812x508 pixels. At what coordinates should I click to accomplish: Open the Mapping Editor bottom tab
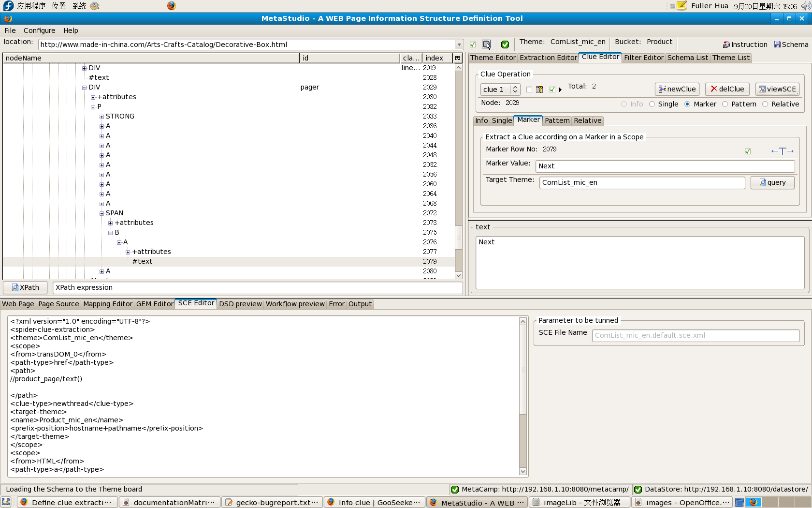click(108, 304)
